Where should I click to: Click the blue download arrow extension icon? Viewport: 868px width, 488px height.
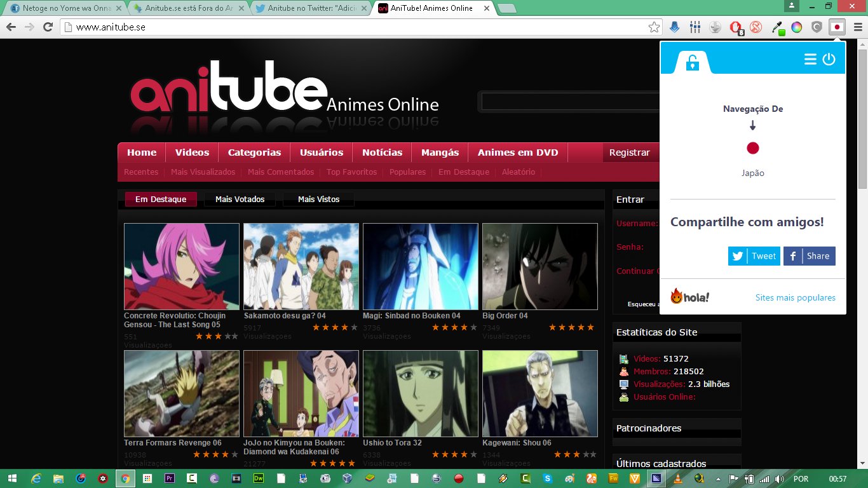(675, 27)
